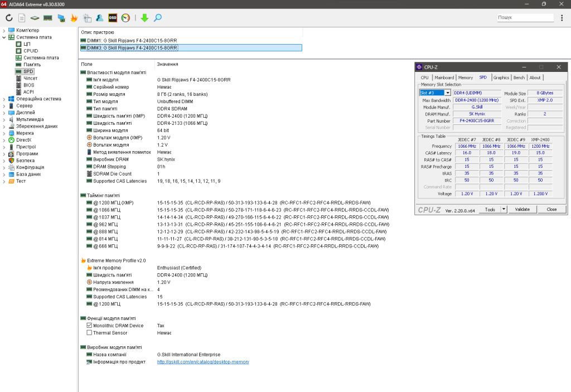Click the Пошук search field
This screenshot has width=571, height=392.
tap(525, 17)
